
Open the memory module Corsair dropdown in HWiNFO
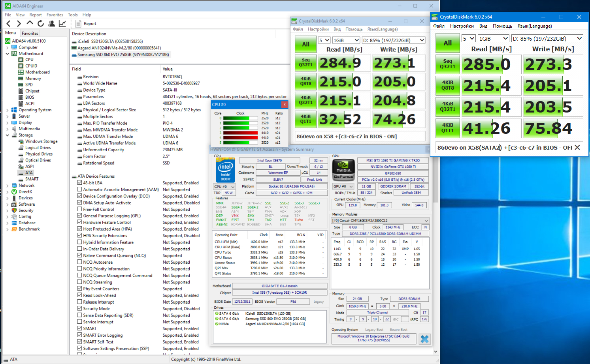click(x=380, y=221)
